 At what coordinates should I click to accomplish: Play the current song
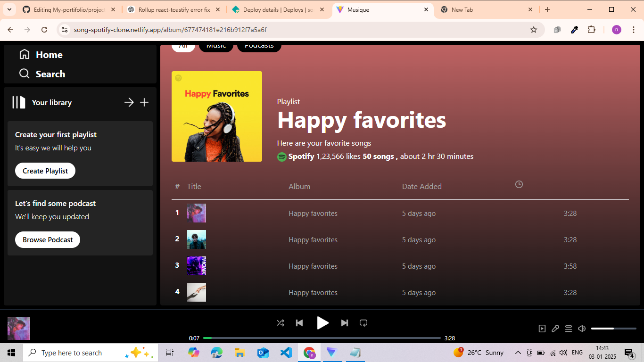tap(322, 323)
